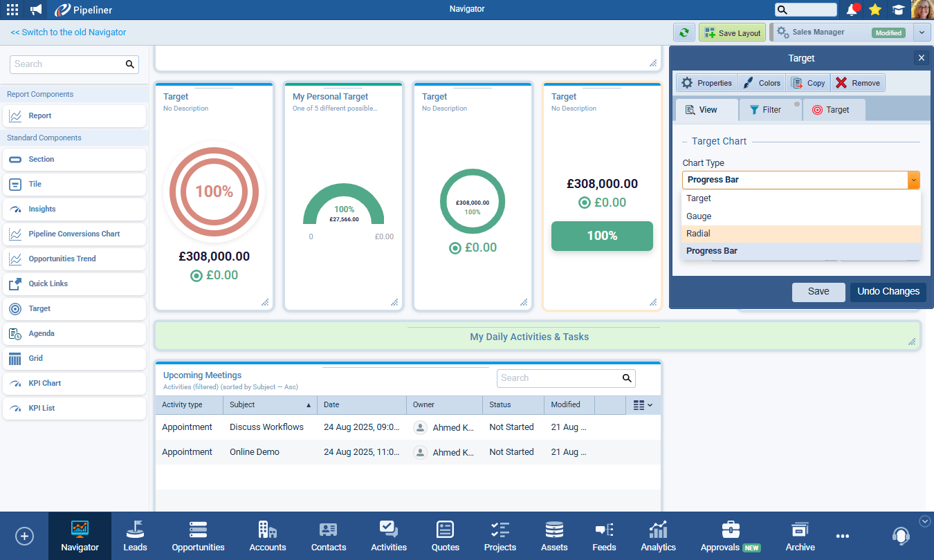Click the favorites star icon
This screenshot has height=560, width=934.
point(875,10)
